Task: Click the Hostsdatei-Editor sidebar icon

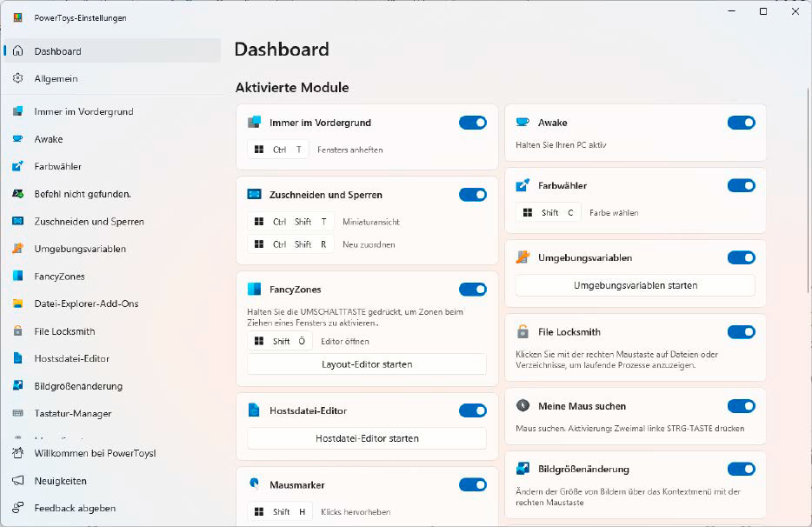Action: click(x=18, y=358)
